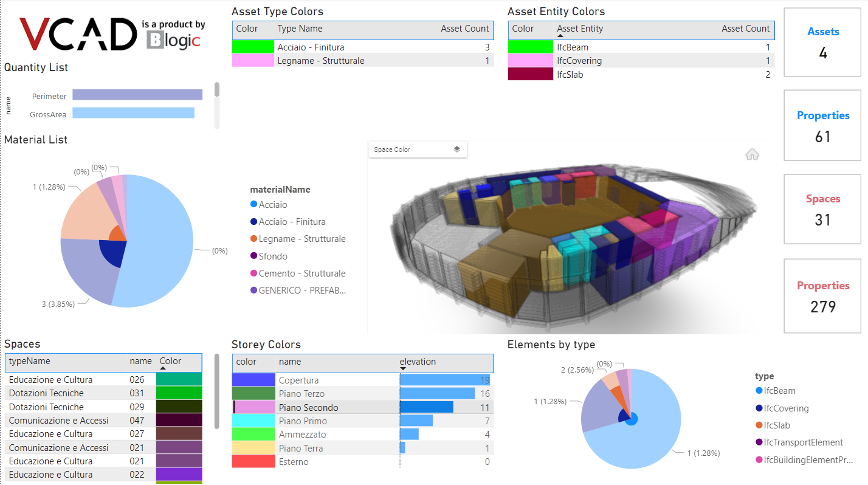Click the Quantity List scrollbar

coord(217,89)
